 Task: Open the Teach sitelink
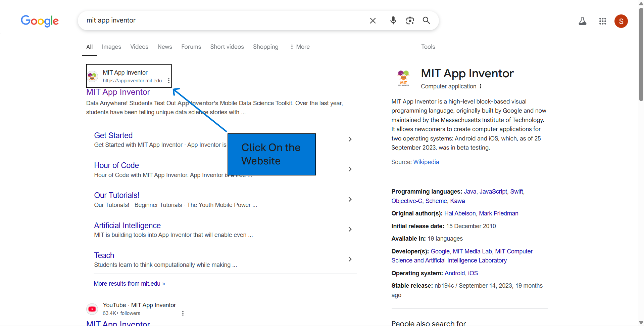[104, 255]
